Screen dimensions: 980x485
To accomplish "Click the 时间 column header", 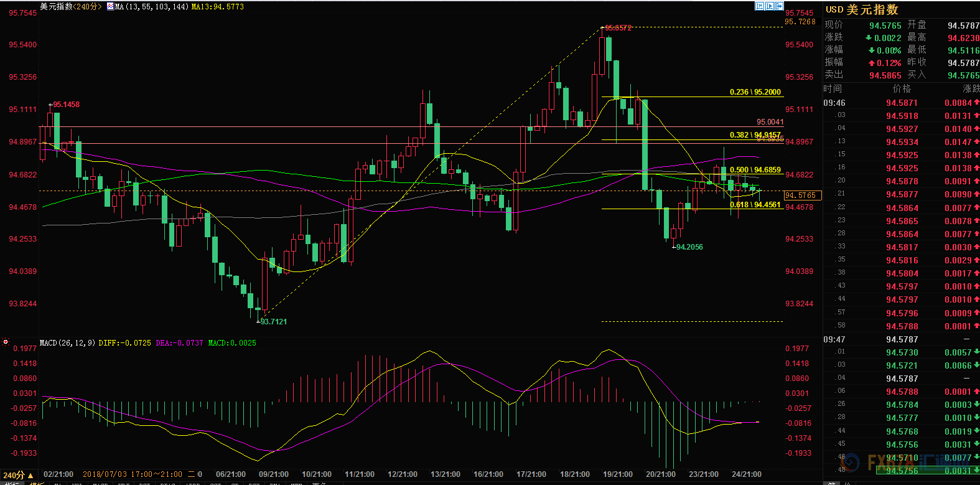I will [x=833, y=89].
